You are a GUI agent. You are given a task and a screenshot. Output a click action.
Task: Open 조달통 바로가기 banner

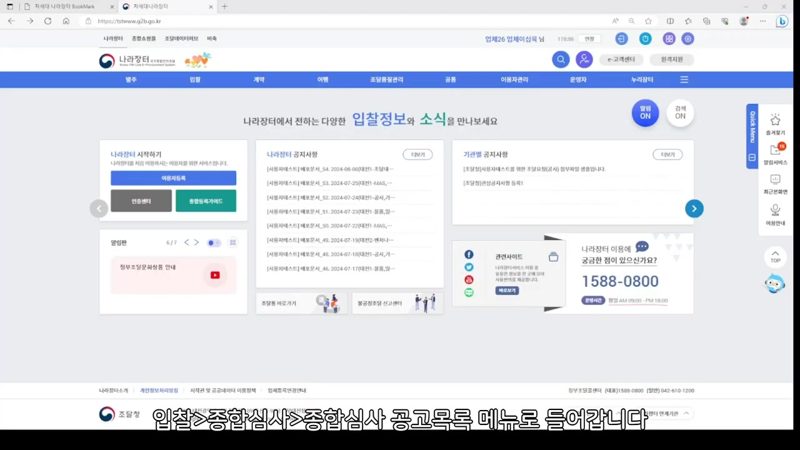click(x=301, y=303)
